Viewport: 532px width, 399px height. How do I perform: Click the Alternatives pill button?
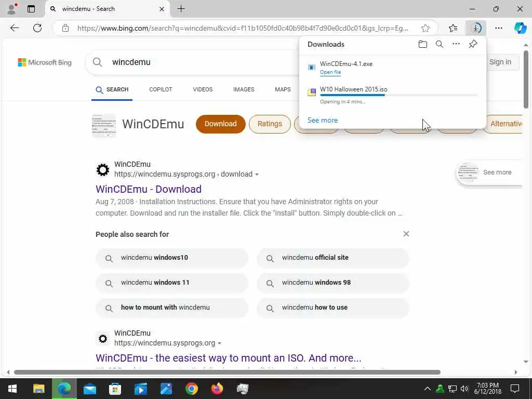(x=503, y=124)
